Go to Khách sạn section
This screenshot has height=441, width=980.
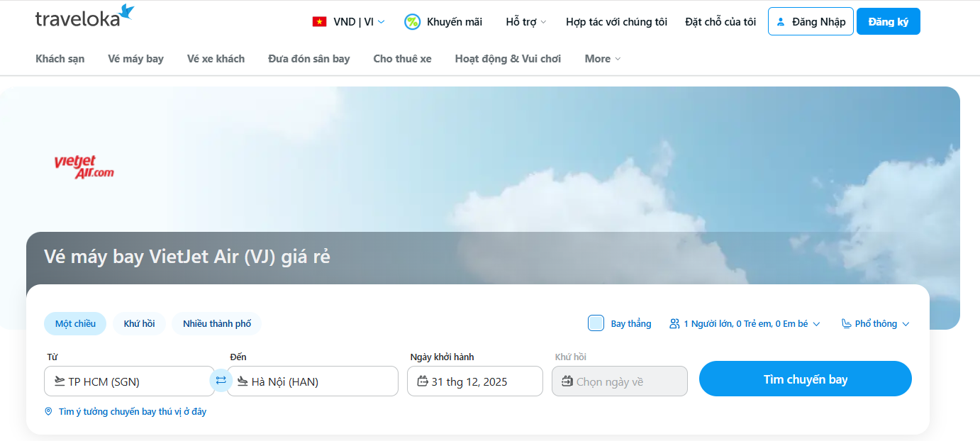click(60, 59)
